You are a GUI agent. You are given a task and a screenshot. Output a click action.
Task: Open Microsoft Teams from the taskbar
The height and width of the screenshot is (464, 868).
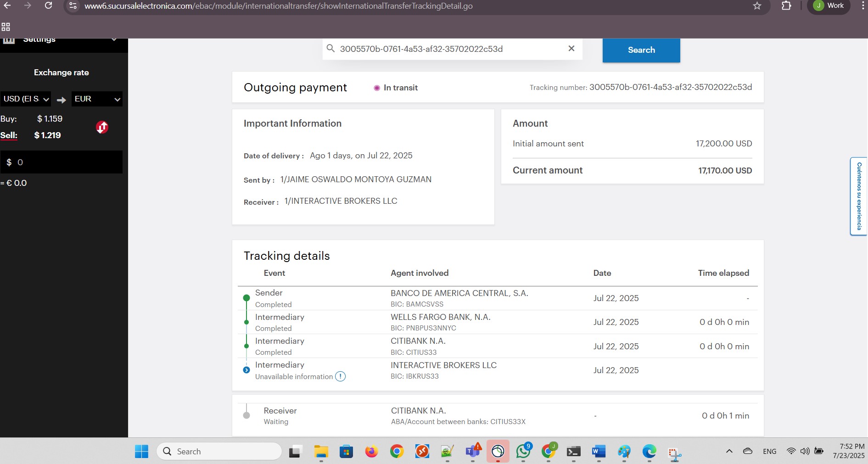pyautogui.click(x=472, y=452)
